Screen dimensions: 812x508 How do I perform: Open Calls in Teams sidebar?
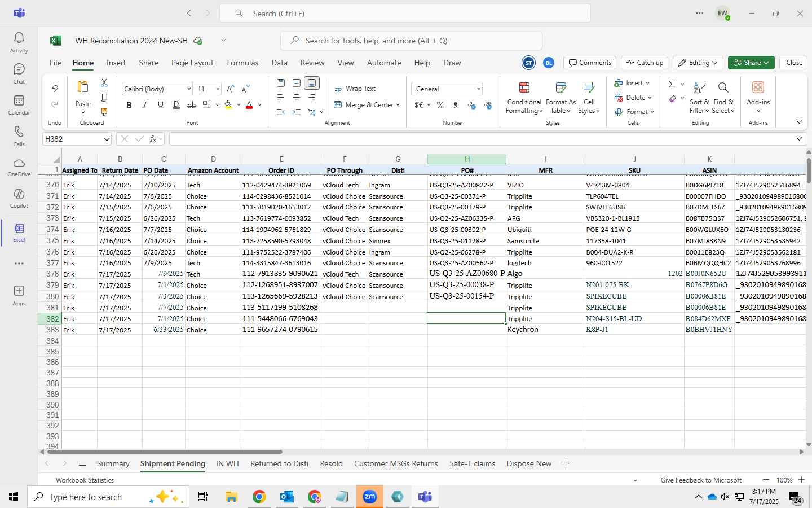[x=19, y=136]
